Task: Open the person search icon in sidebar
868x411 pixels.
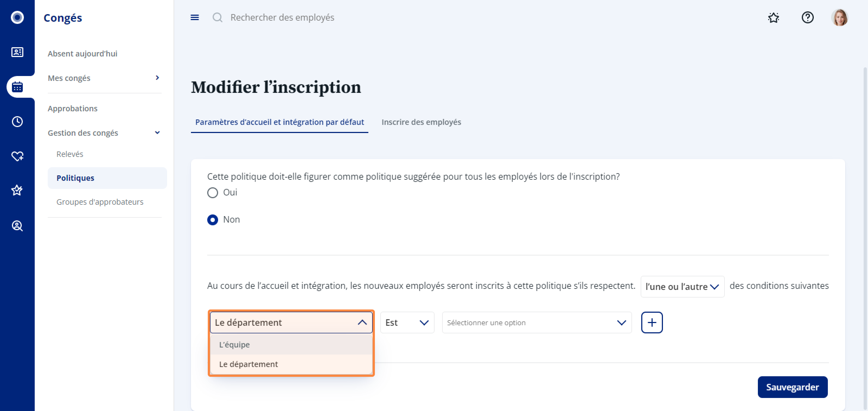Action: [x=17, y=226]
